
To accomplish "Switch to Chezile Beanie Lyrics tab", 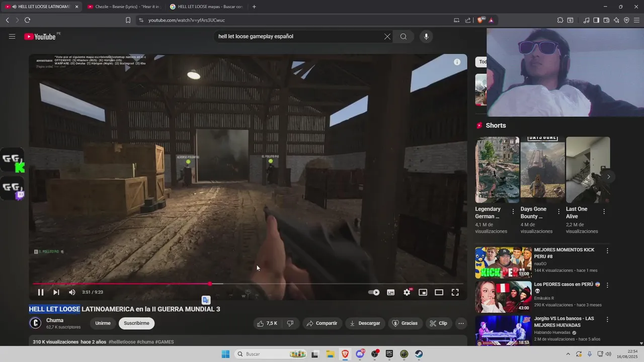I will [x=123, y=7].
